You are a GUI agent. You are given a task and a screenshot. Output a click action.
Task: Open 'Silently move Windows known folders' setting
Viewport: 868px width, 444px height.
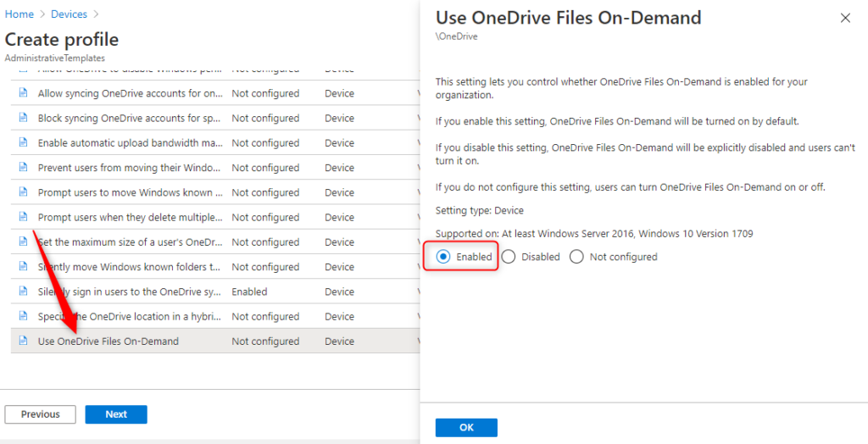[x=131, y=267]
